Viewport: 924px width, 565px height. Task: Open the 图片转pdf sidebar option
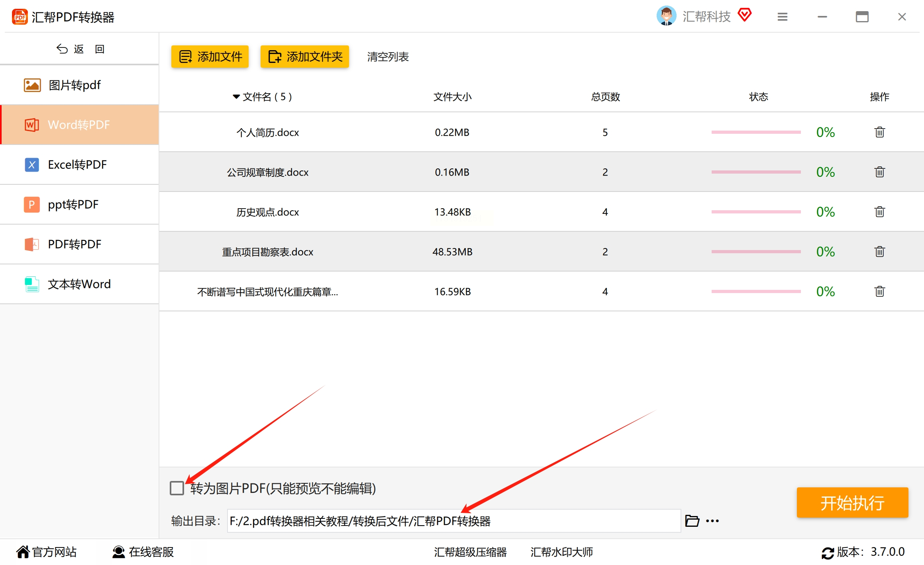pyautogui.click(x=75, y=85)
